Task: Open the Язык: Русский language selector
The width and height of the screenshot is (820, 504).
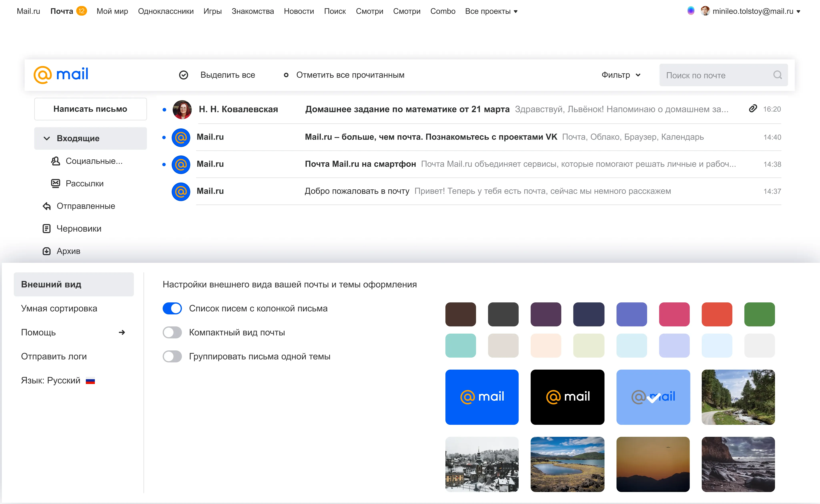Action: (x=58, y=380)
